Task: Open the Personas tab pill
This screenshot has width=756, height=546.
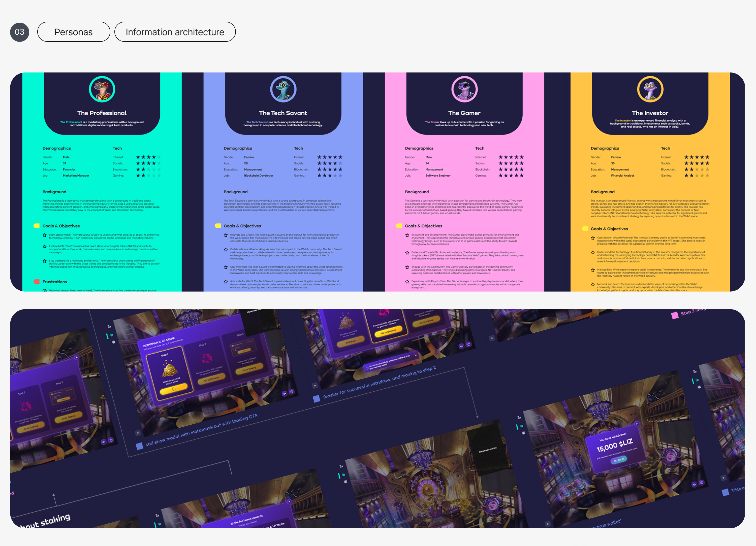Action: point(74,32)
